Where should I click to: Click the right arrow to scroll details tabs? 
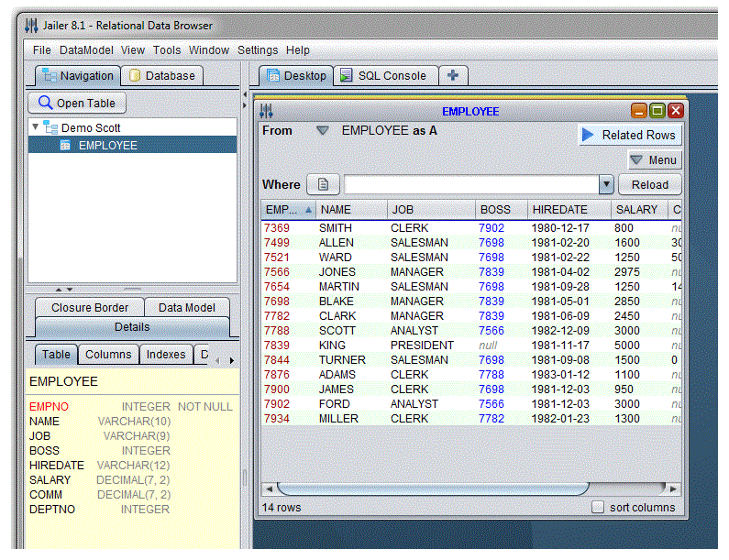click(x=231, y=360)
